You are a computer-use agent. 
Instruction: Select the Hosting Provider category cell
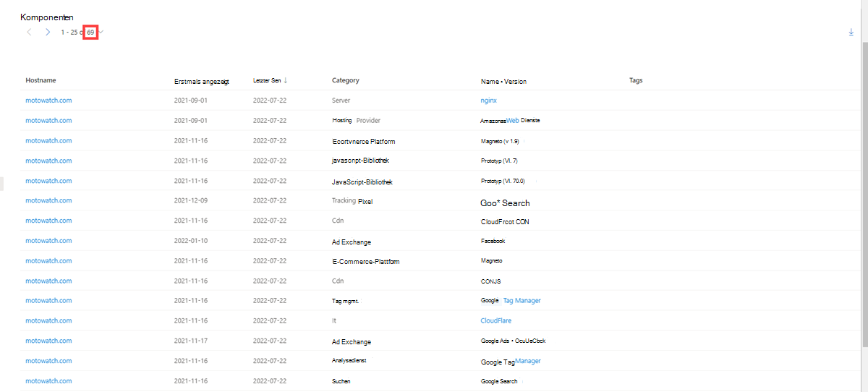click(356, 120)
